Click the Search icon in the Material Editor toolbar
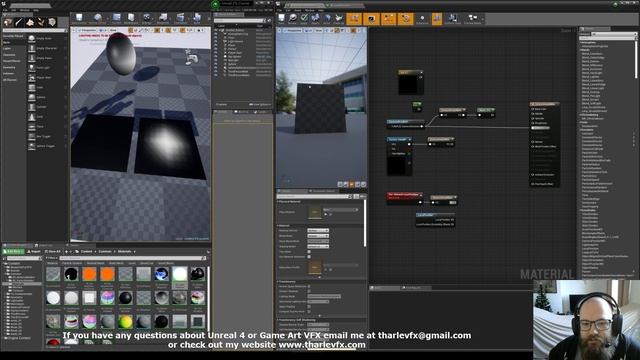This screenshot has width=640, height=360. (x=316, y=19)
